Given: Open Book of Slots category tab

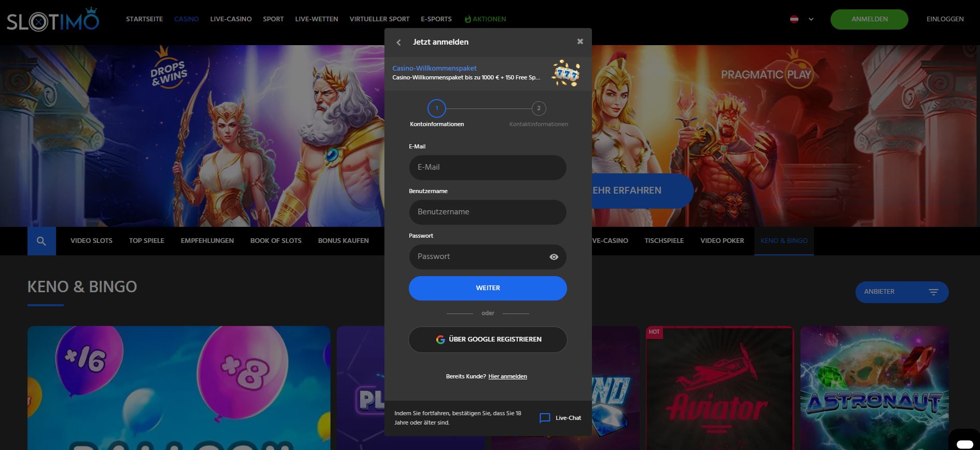Looking at the screenshot, I should click(x=275, y=241).
